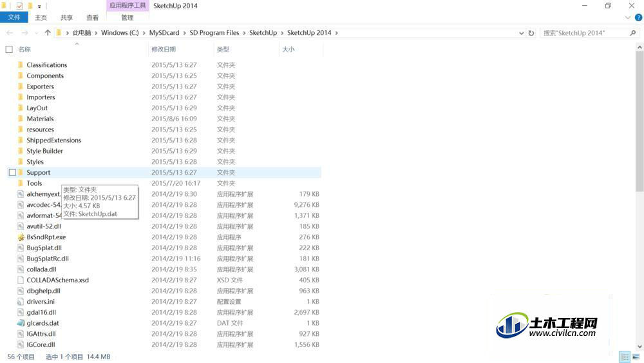
Task: Click Windows (C:) in the breadcrumb
Action: click(x=120, y=33)
